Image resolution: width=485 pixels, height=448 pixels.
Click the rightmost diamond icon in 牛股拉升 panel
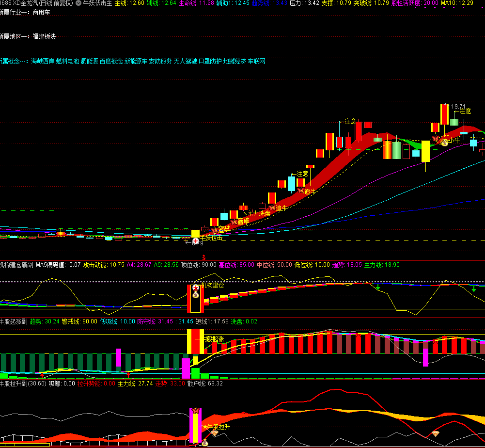coord(436,433)
